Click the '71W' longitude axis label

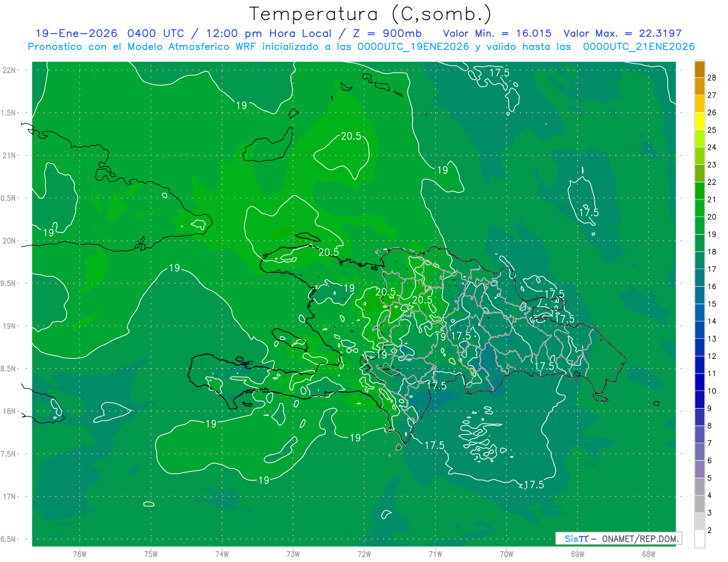point(435,554)
